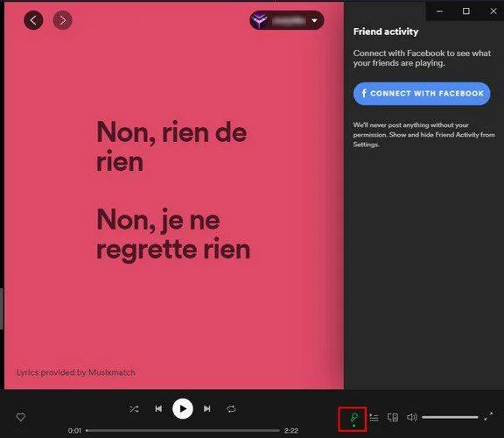
Task: Maximize the Spotify window
Action: click(x=466, y=11)
